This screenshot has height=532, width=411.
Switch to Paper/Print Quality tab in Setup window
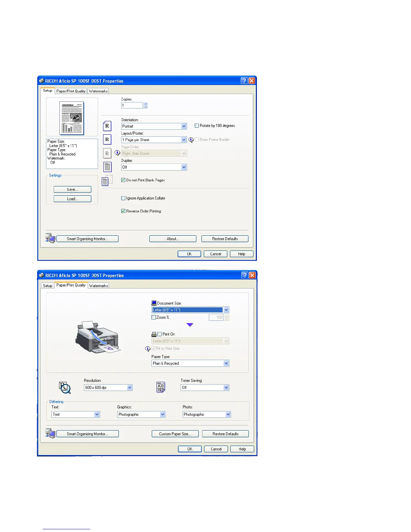[71, 91]
